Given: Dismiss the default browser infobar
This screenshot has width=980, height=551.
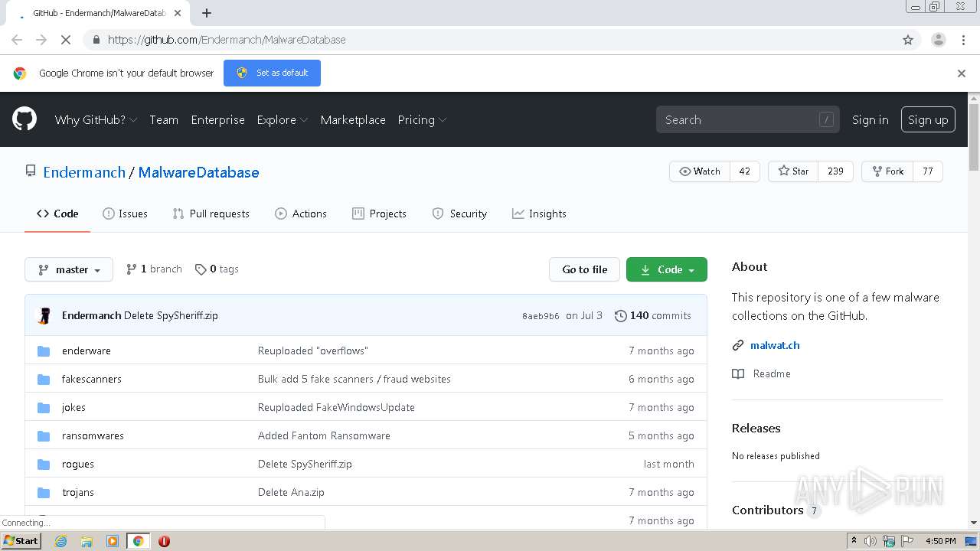Looking at the screenshot, I should tap(962, 73).
